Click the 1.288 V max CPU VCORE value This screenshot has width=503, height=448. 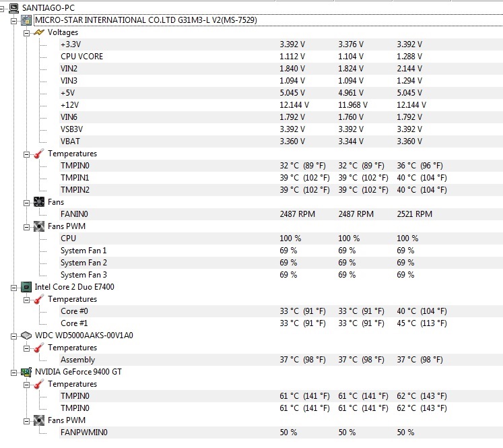click(409, 57)
